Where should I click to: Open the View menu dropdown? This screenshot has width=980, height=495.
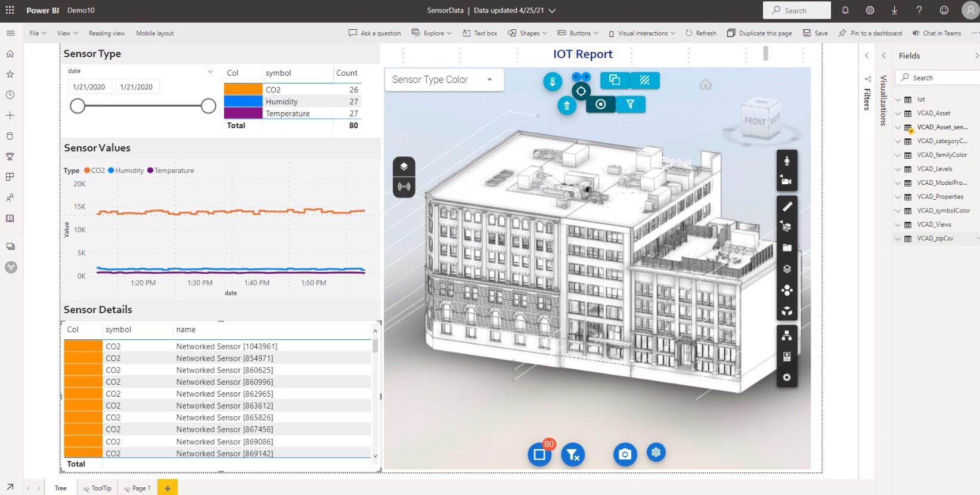(x=67, y=33)
